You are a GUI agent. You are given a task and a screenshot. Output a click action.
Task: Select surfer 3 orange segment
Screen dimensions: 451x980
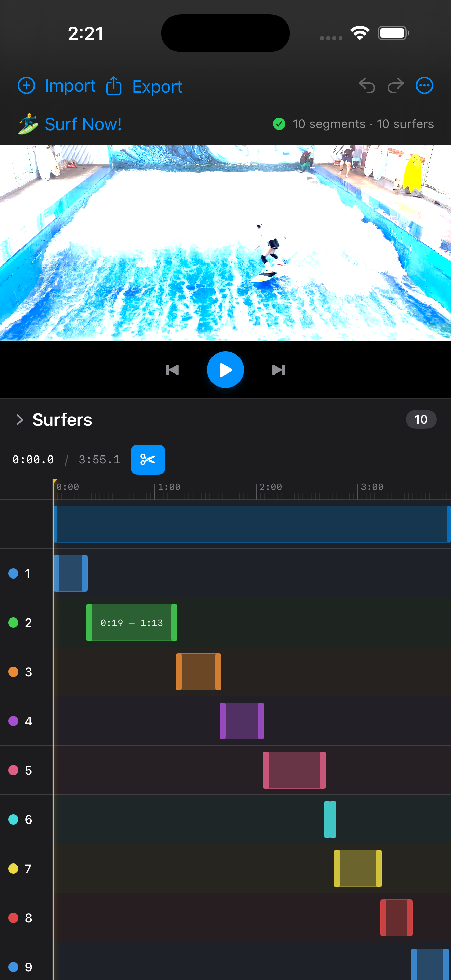(199, 672)
